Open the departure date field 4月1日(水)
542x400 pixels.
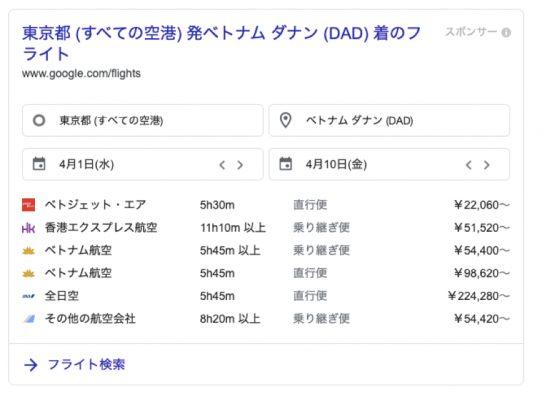pos(143,164)
